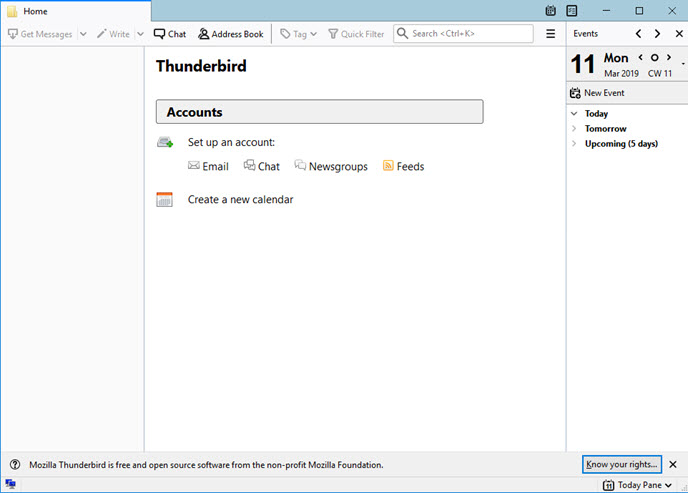This screenshot has height=493, width=688.
Task: Click the online status icon in status bar
Action: tap(11, 484)
